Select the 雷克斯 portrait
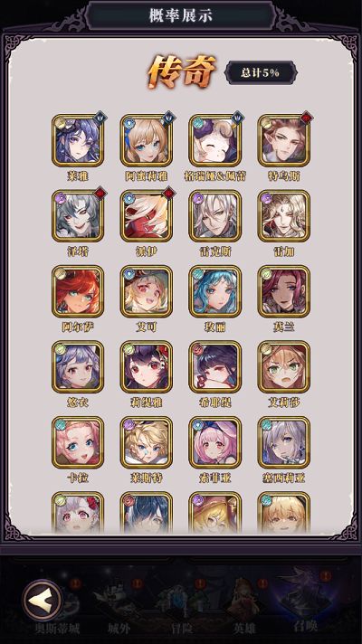 pyautogui.click(x=214, y=215)
